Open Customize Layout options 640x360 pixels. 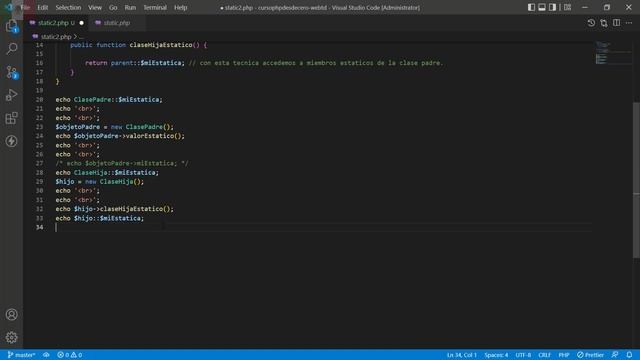tap(567, 7)
